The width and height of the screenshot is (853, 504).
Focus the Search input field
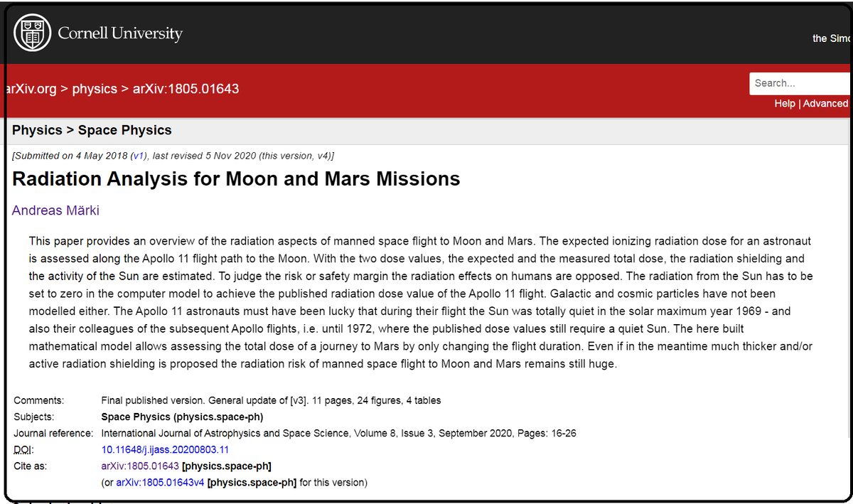pos(800,83)
